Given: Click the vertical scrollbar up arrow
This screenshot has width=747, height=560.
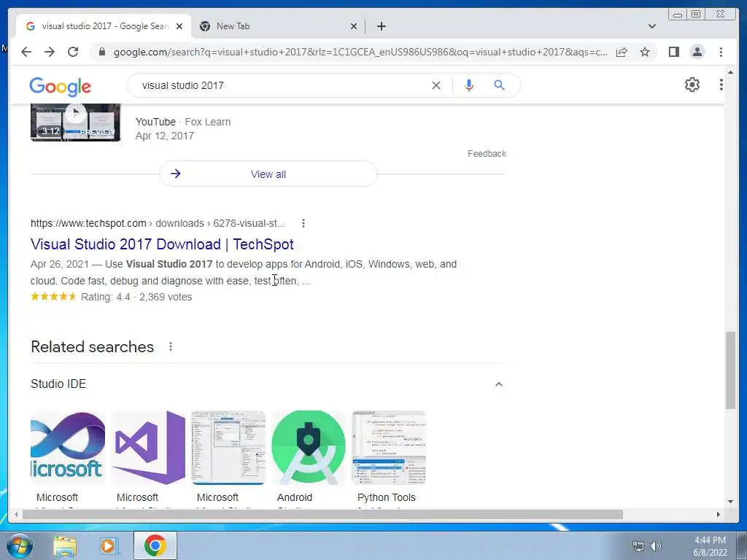Looking at the screenshot, I should click(730, 72).
